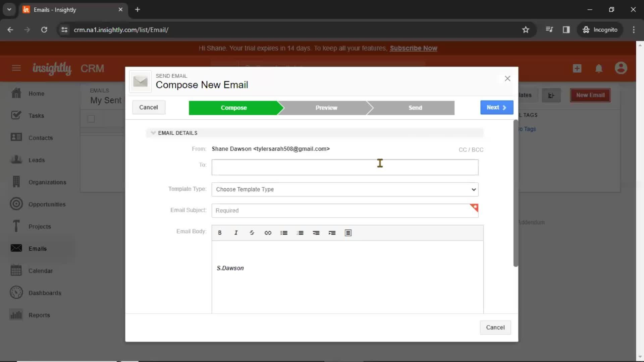Open the CC / BCC fields
This screenshot has width=644, height=362.
click(471, 149)
